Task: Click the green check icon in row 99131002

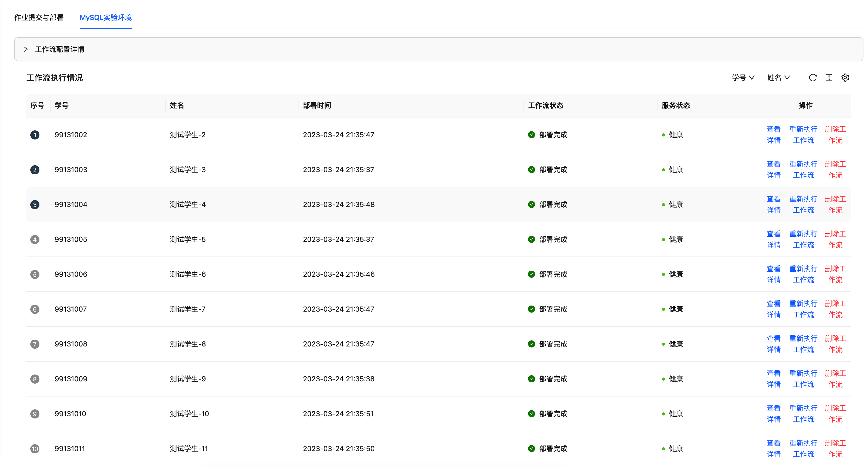Action: (531, 135)
